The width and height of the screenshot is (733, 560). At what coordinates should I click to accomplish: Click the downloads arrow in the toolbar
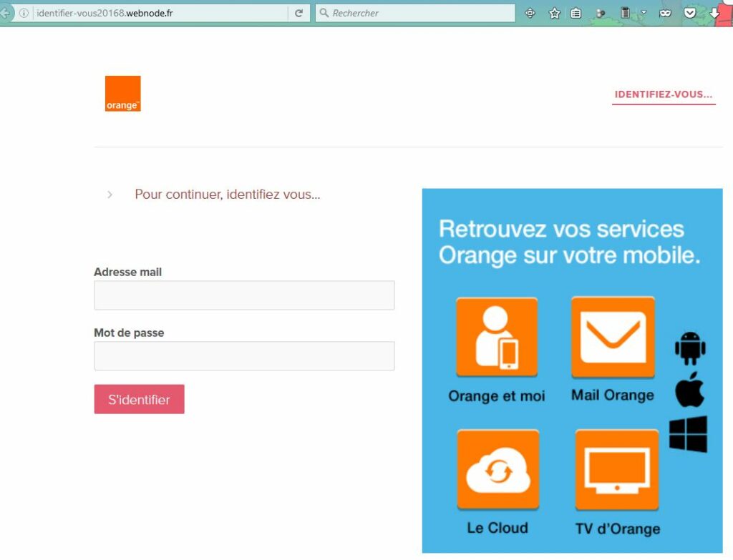tap(715, 12)
